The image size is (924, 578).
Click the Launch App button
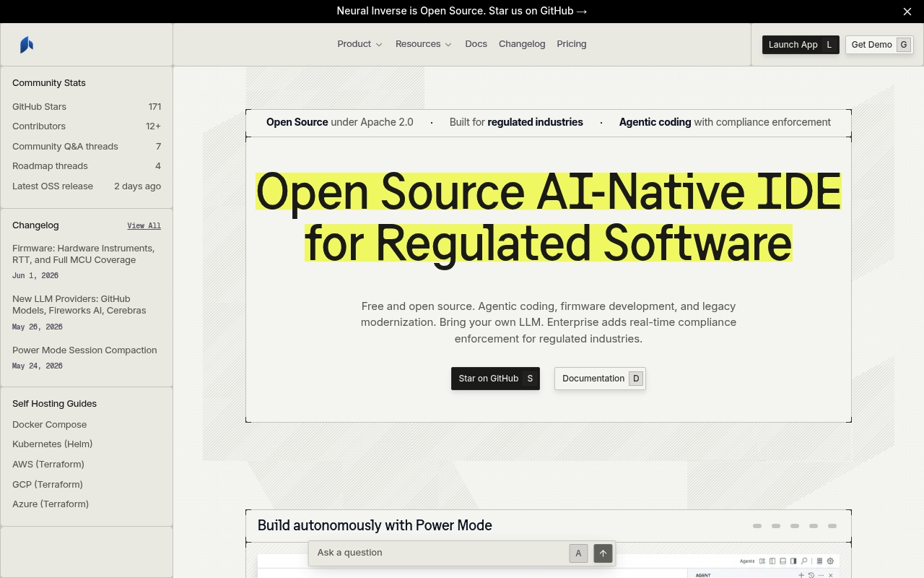point(801,45)
